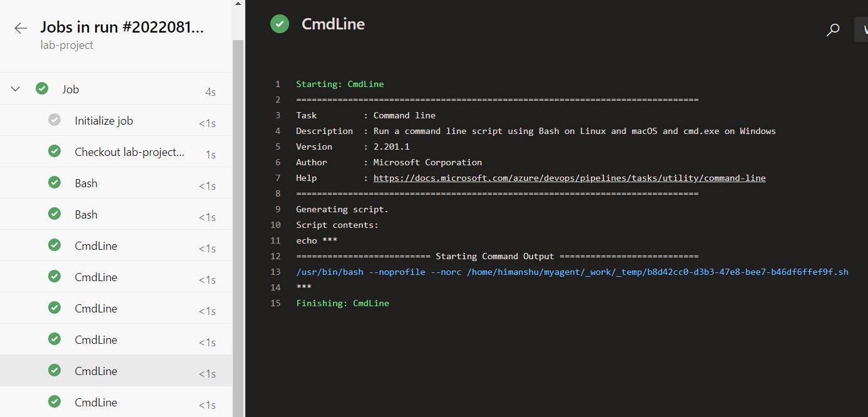This screenshot has width=868, height=417.
Task: Click line number 13 in log gutter
Action: [276, 272]
